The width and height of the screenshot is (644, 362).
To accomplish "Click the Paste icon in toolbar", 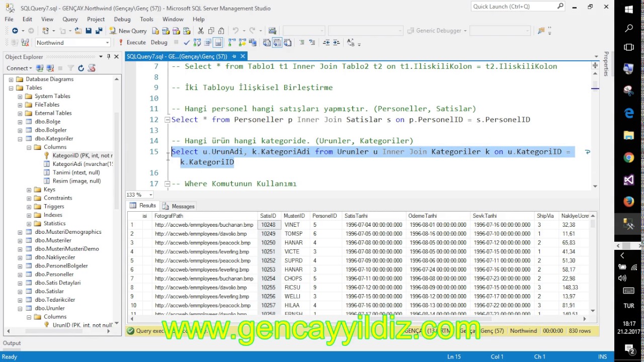I will click(221, 31).
